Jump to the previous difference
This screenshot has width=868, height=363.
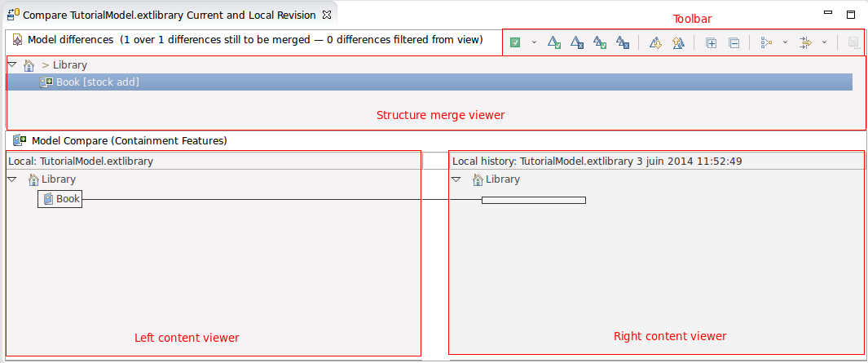click(x=677, y=42)
